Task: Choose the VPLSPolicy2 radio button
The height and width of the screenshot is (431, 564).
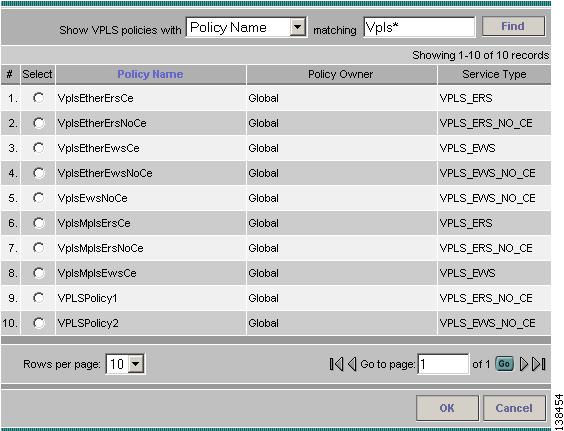Action: (38, 323)
